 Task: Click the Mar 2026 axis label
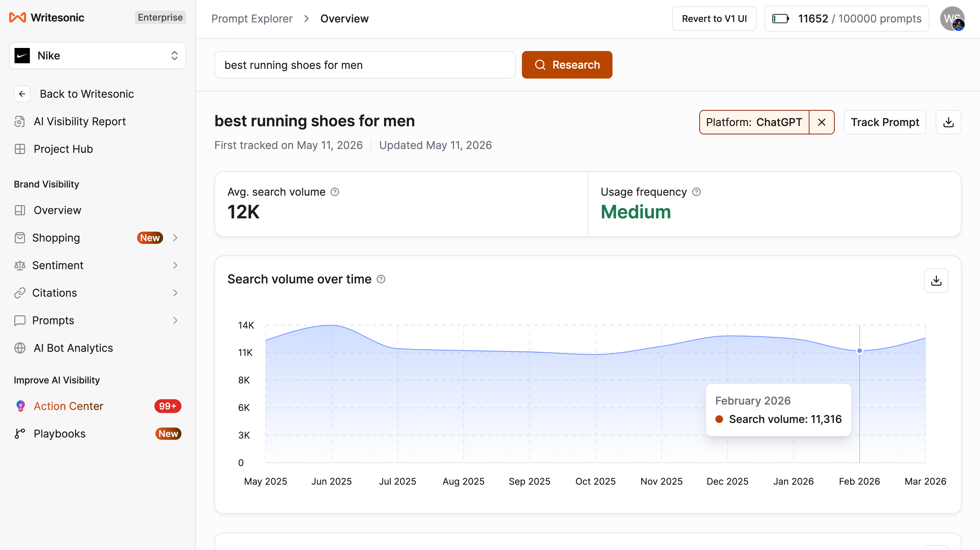[925, 482]
